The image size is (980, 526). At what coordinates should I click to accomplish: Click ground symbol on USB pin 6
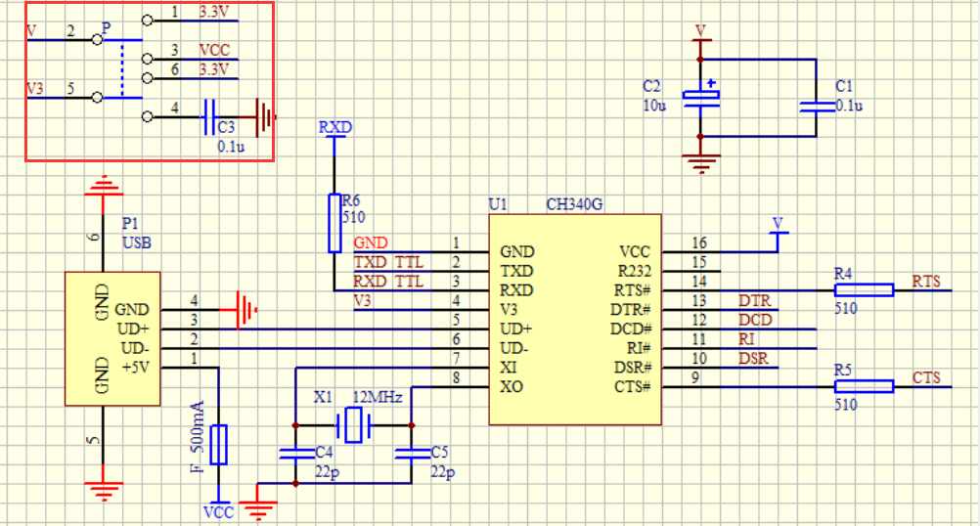coord(104,187)
